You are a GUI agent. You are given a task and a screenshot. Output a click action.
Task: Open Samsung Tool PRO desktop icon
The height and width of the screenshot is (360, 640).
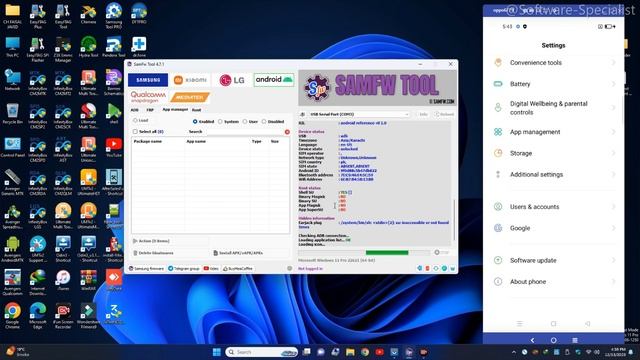tap(113, 16)
